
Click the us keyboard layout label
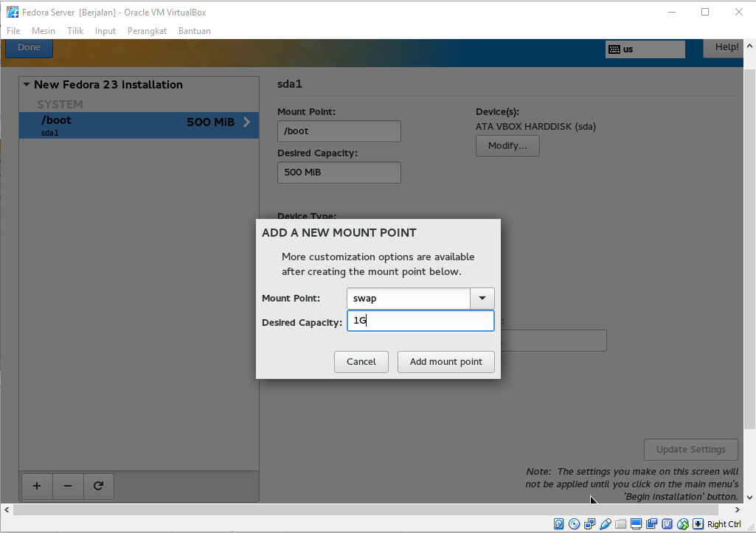(628, 49)
